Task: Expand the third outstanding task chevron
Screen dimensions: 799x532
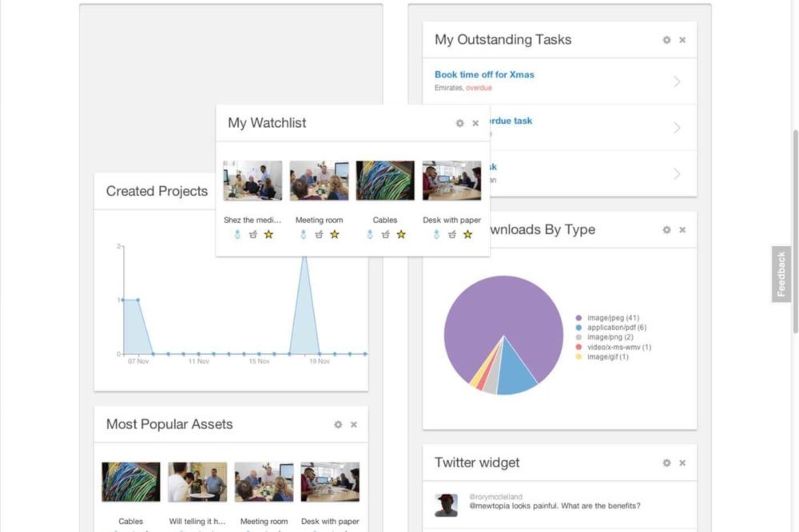Action: tap(677, 174)
